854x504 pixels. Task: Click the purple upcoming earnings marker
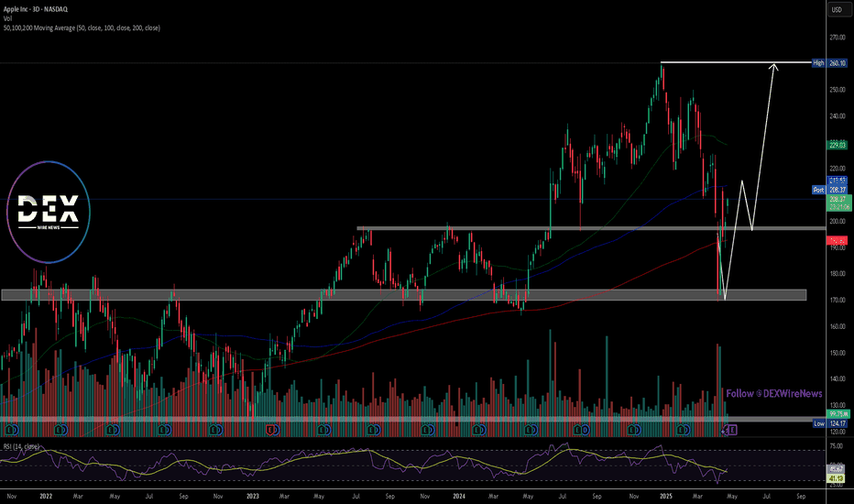(732, 430)
